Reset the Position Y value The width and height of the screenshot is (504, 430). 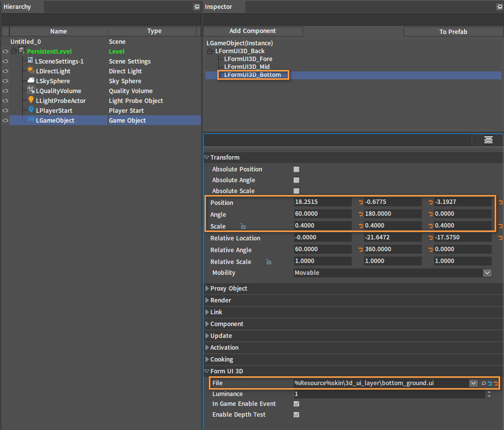pos(431,202)
